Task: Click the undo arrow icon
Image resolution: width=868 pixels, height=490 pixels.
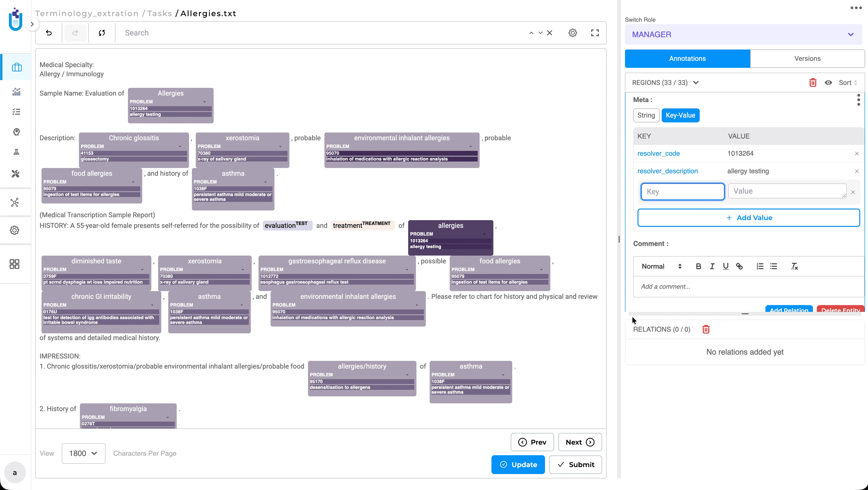Action: 49,33
